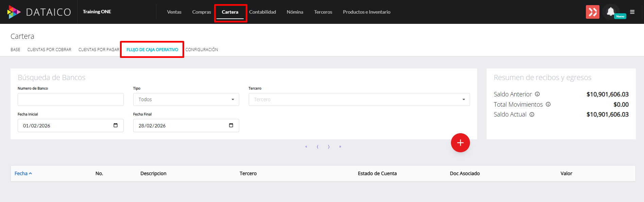This screenshot has height=202, width=644.
Task: Click the red plus add button
Action: pos(460,143)
